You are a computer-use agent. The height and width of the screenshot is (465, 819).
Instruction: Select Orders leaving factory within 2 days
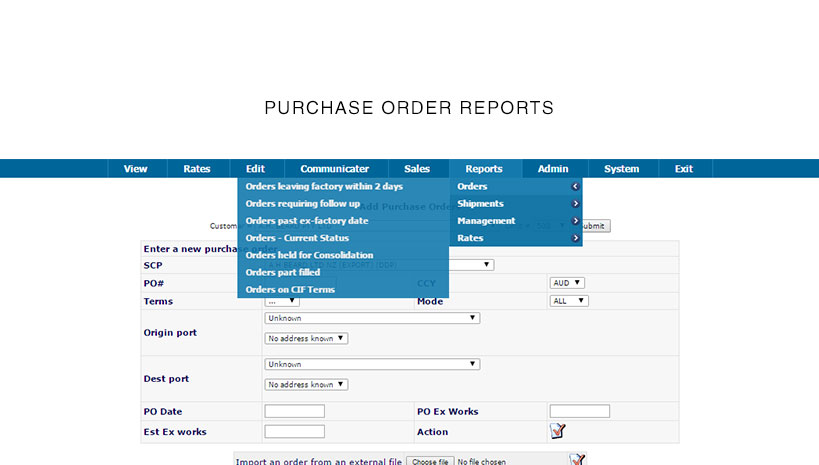pos(324,187)
